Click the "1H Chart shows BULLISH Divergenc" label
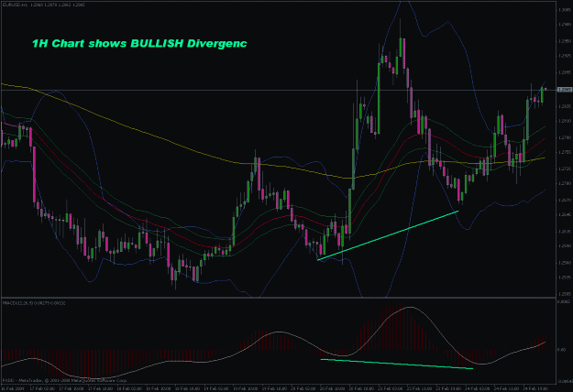This screenshot has width=573, height=392. [139, 43]
